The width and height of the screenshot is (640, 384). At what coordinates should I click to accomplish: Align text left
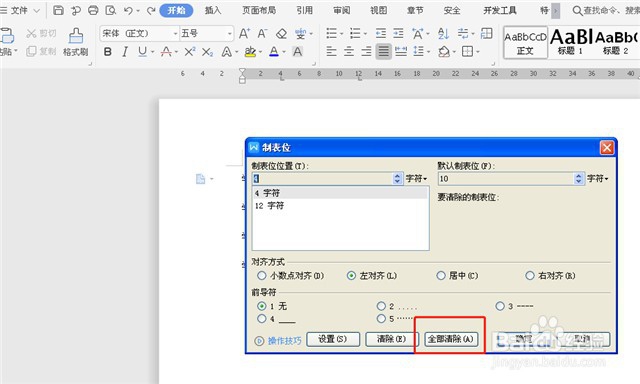[331, 52]
